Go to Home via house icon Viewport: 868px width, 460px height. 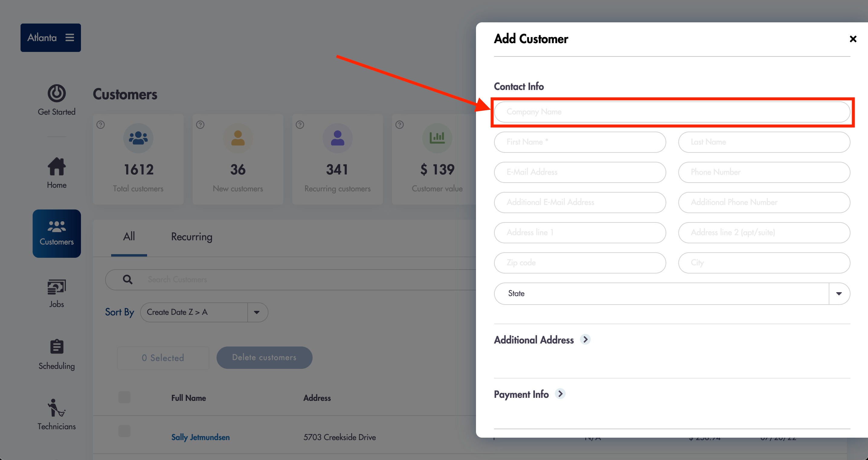click(x=56, y=166)
